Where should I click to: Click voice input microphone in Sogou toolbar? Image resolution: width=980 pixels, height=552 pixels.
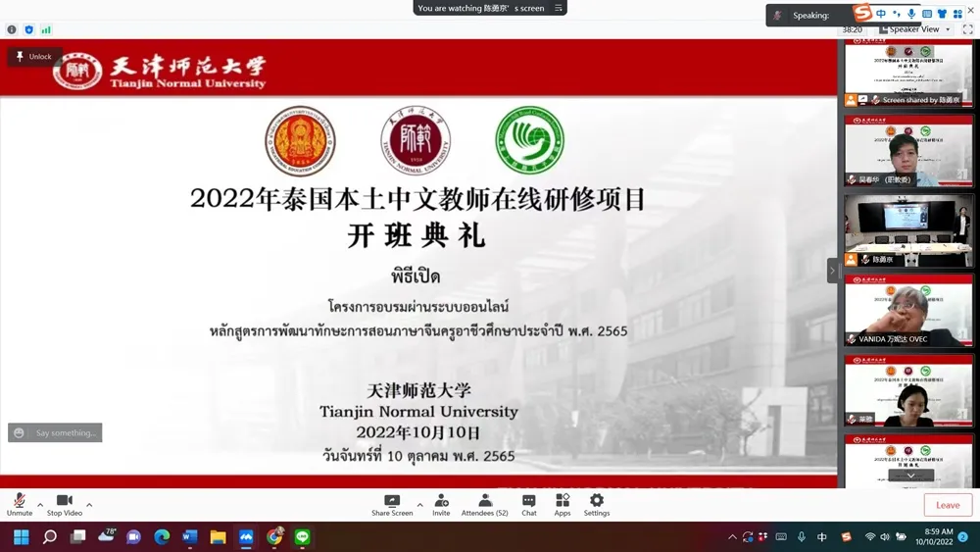[x=911, y=13]
